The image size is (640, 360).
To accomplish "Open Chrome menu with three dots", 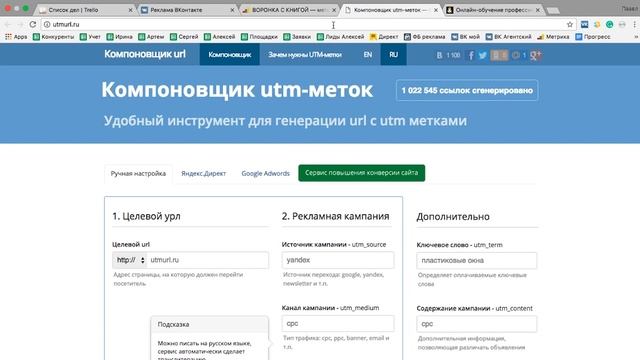I will pyautogui.click(x=635, y=24).
